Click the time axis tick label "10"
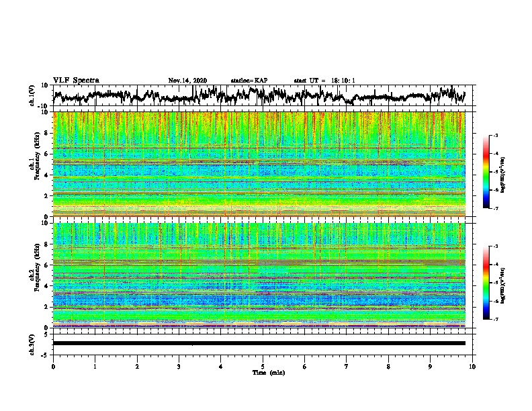 click(x=472, y=367)
